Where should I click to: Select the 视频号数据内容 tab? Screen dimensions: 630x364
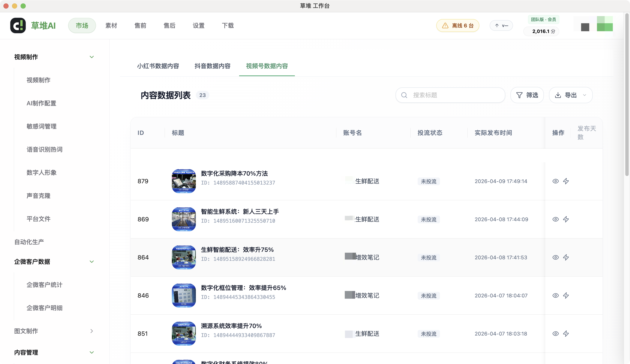point(267,66)
